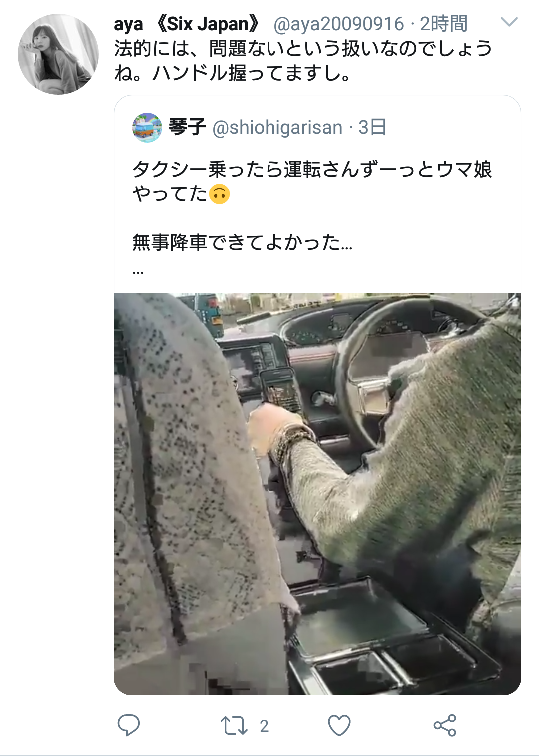This screenshot has height=756, width=539.
Task: Like the tweet with heart icon
Action: (x=339, y=726)
